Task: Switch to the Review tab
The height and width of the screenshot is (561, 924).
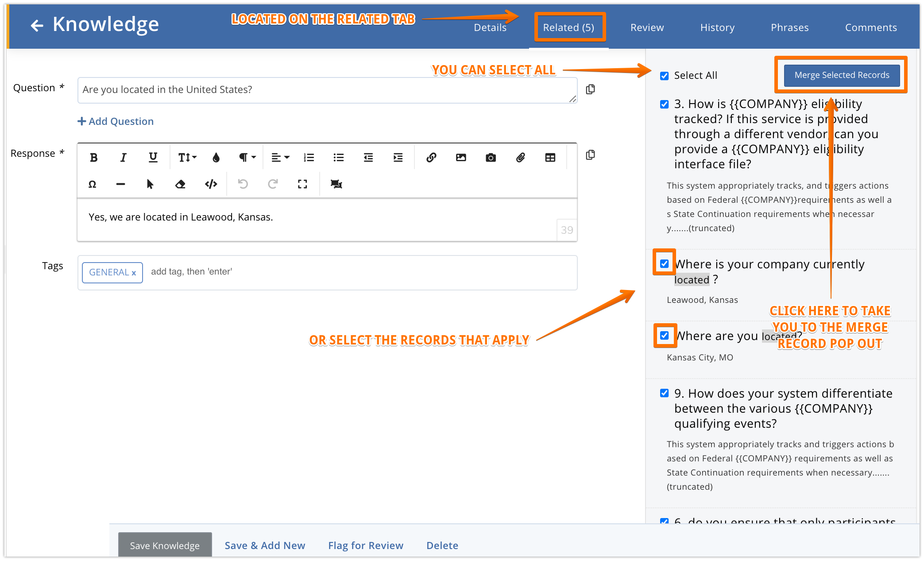Action: tap(647, 27)
